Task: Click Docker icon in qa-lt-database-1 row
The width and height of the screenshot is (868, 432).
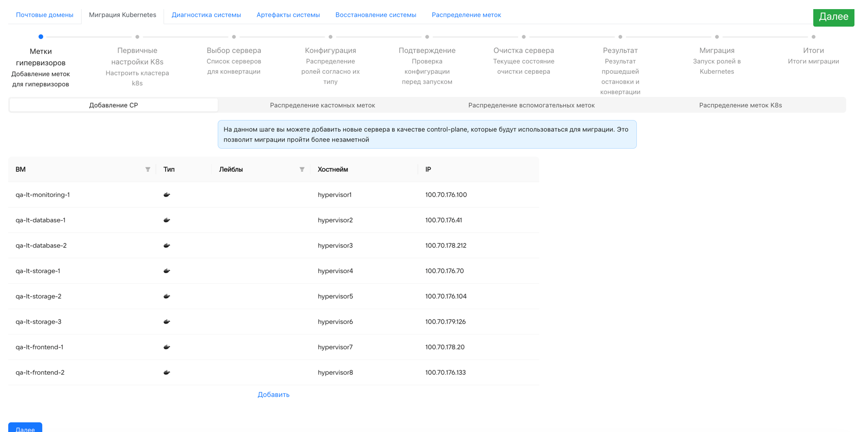Action: click(x=167, y=220)
